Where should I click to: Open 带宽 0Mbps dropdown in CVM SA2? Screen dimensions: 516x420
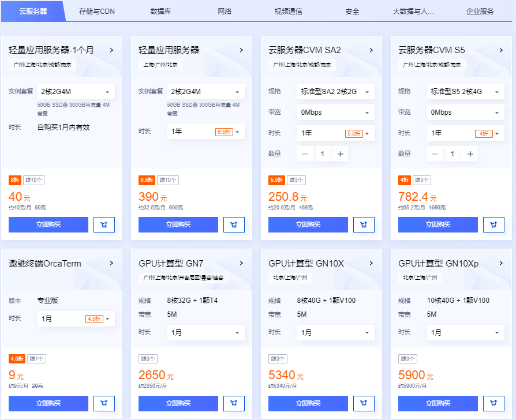coord(336,112)
